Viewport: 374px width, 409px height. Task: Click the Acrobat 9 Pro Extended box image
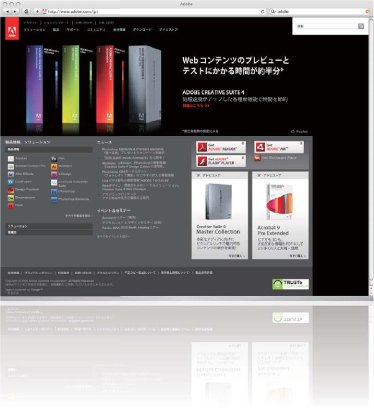[279, 201]
